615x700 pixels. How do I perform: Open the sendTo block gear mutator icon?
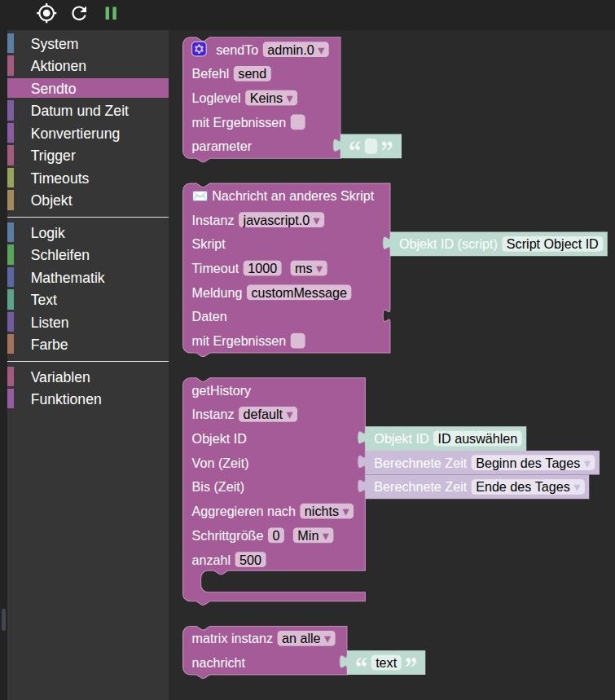(199, 49)
